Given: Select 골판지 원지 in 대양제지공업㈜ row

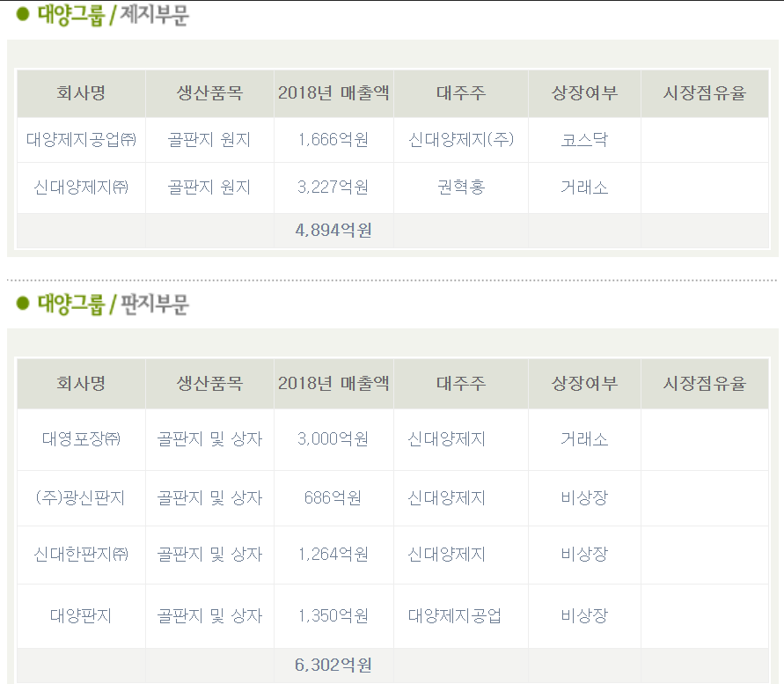Looking at the screenshot, I should 209,140.
